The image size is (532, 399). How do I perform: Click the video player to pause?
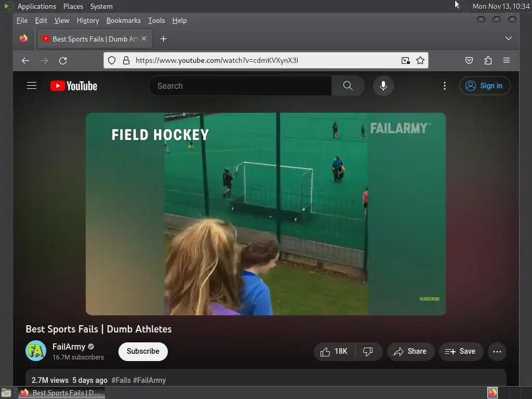265,214
